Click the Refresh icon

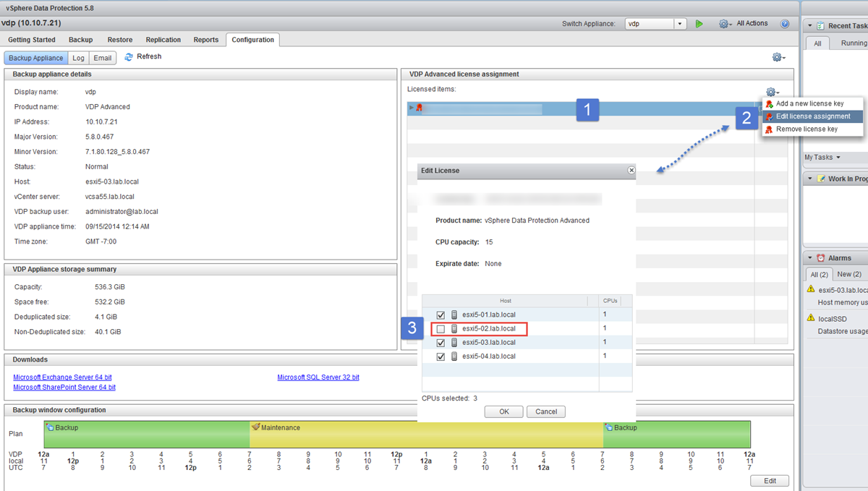click(x=129, y=57)
